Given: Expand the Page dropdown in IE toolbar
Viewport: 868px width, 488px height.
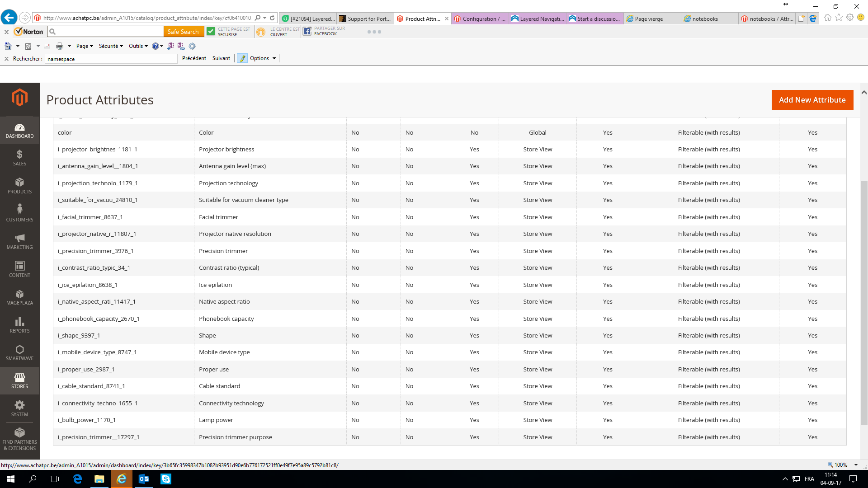Looking at the screenshot, I should (x=85, y=46).
